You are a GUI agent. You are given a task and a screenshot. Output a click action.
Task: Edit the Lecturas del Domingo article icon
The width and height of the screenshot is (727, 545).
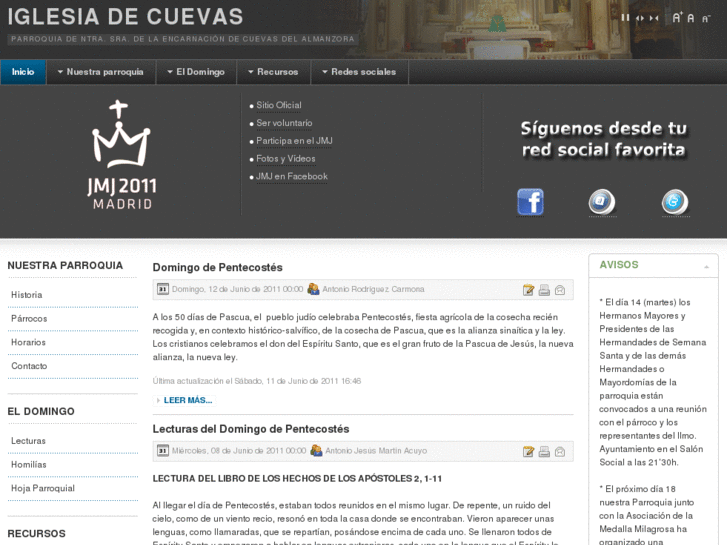point(528,451)
